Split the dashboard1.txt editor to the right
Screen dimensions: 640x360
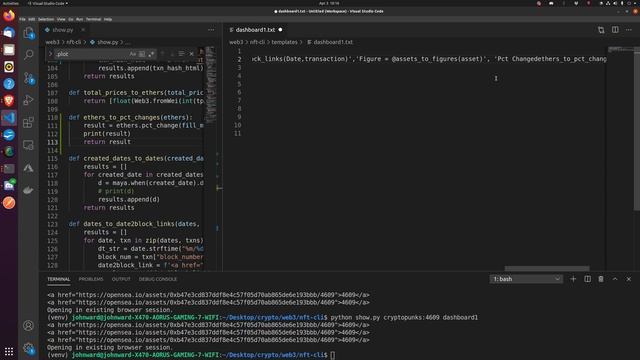pos(615,30)
